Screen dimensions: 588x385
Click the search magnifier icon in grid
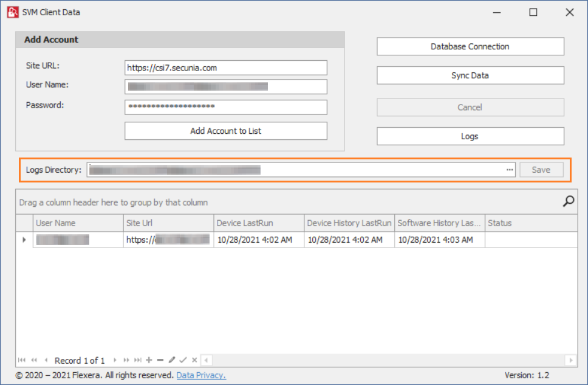pos(569,201)
